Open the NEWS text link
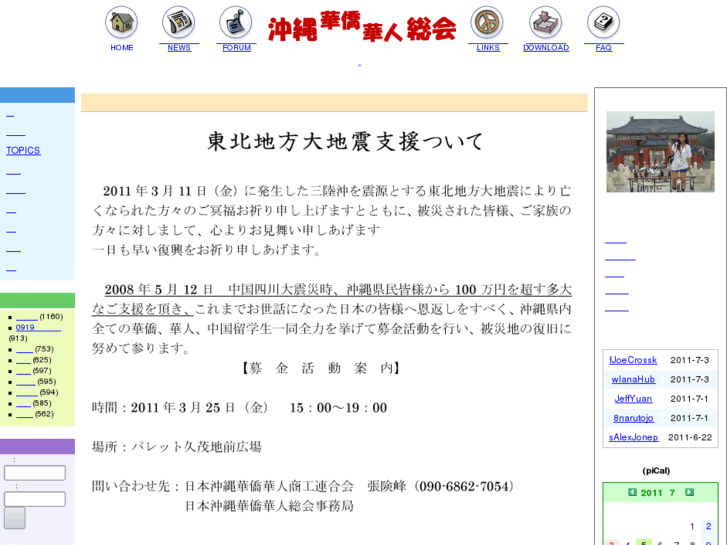The width and height of the screenshot is (727, 545). coord(179,48)
